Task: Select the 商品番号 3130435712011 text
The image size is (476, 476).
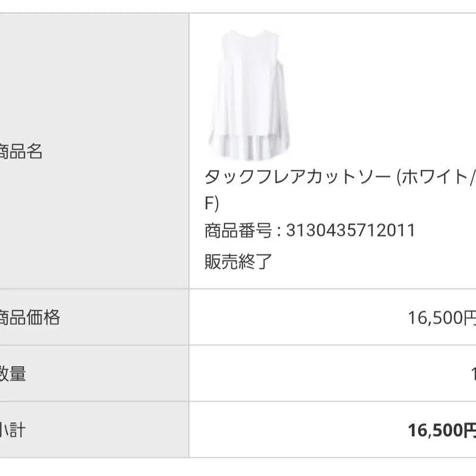Action: (310, 230)
